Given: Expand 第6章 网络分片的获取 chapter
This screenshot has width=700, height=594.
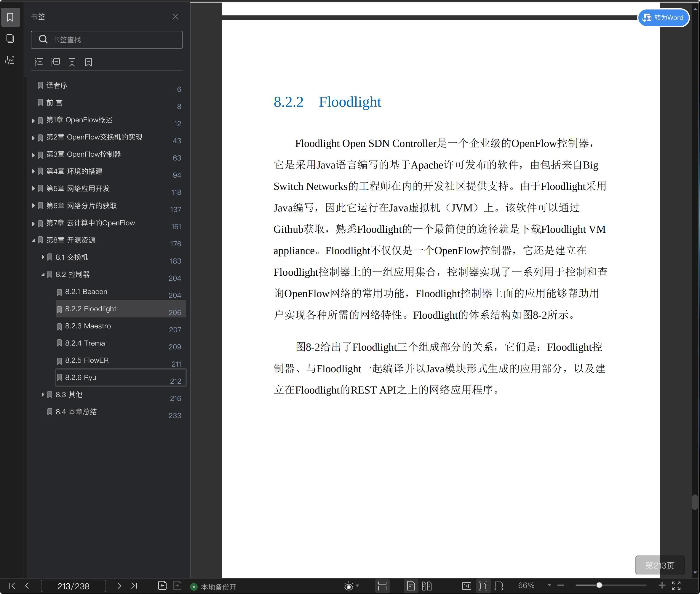Looking at the screenshot, I should point(33,206).
